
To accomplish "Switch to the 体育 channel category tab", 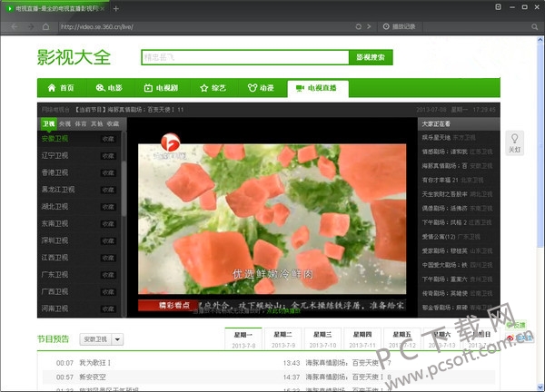I will point(81,123).
